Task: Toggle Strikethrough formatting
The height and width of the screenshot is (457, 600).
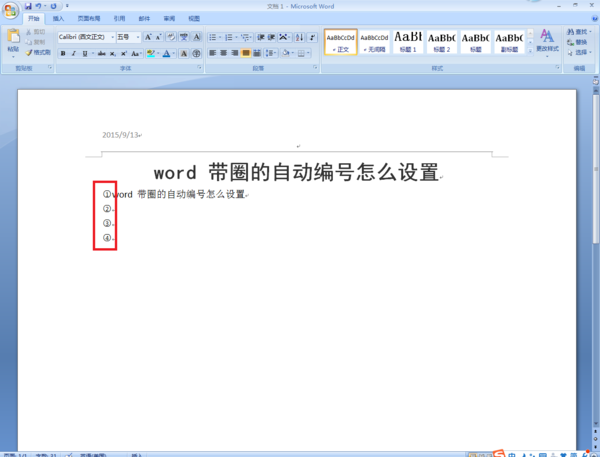Action: point(101,53)
